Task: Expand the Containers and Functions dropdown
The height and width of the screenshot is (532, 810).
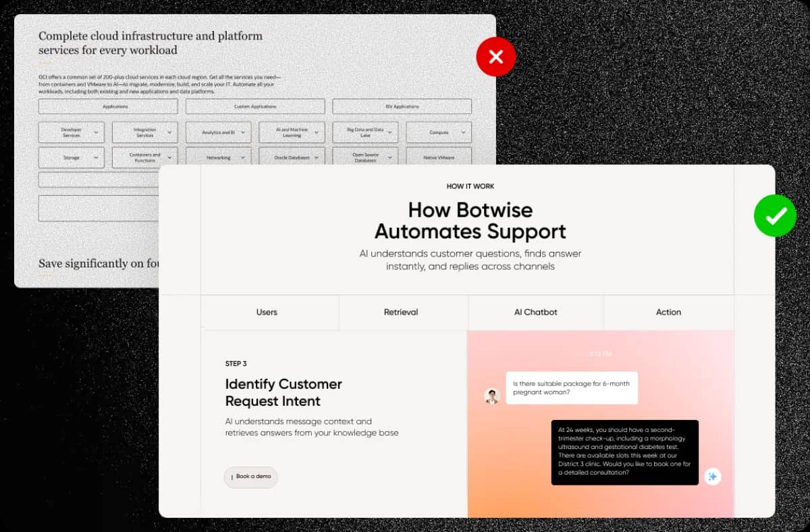Action: pos(145,157)
